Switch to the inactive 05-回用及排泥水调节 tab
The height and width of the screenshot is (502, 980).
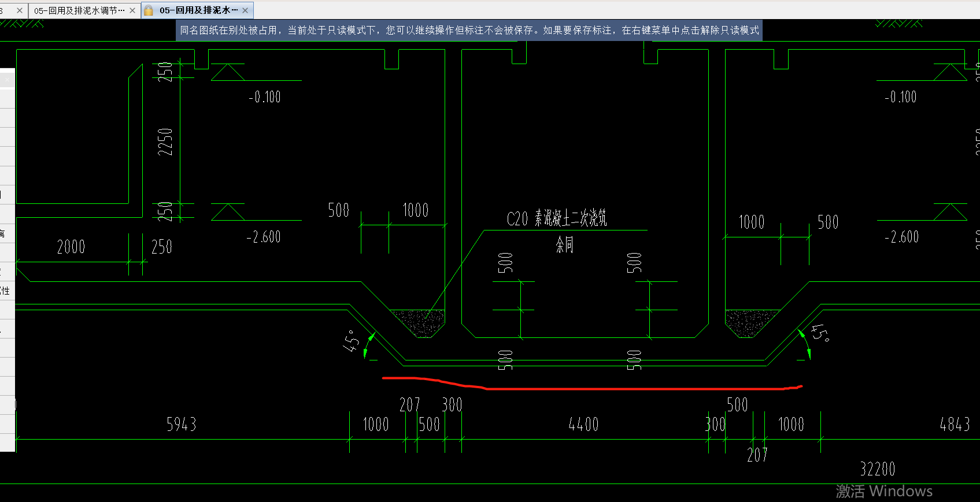(x=79, y=10)
